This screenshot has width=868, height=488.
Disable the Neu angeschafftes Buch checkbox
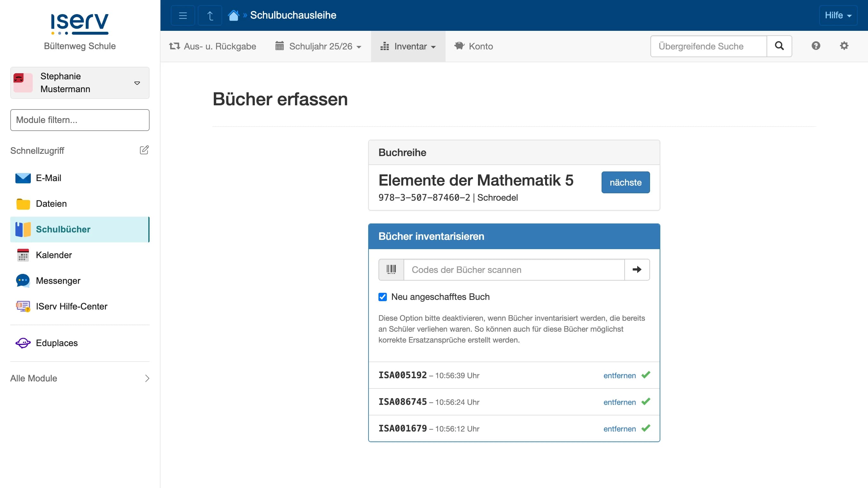tap(382, 297)
